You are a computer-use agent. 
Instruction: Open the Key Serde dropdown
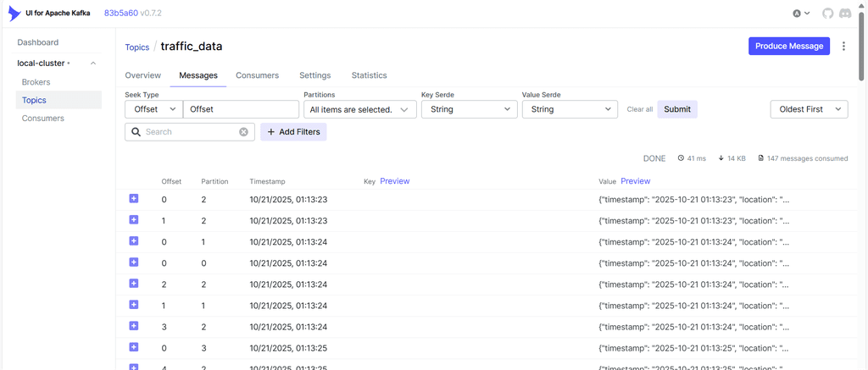[469, 109]
